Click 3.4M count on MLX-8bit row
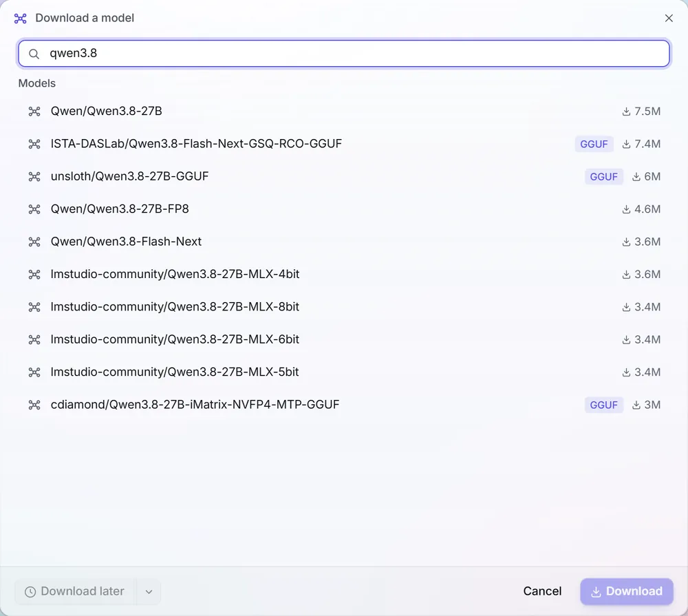This screenshot has width=688, height=616. pyautogui.click(x=641, y=307)
